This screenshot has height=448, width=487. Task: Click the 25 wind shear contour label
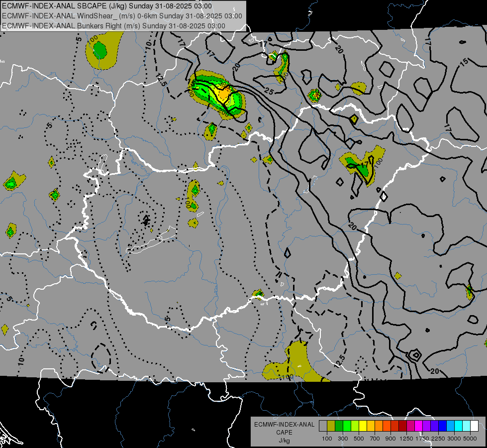click(269, 91)
